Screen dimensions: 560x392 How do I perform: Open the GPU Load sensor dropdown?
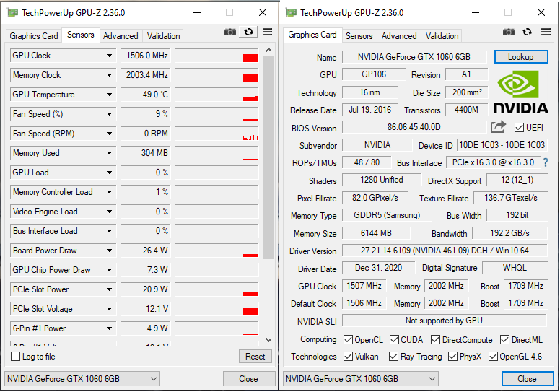pos(109,173)
